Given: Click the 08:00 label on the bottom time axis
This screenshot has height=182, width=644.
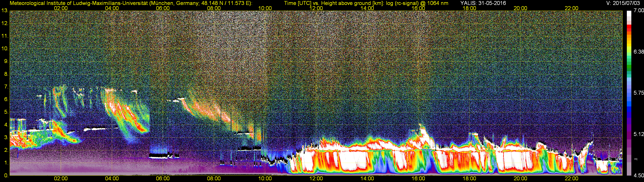Looking at the screenshot, I should (214, 179).
